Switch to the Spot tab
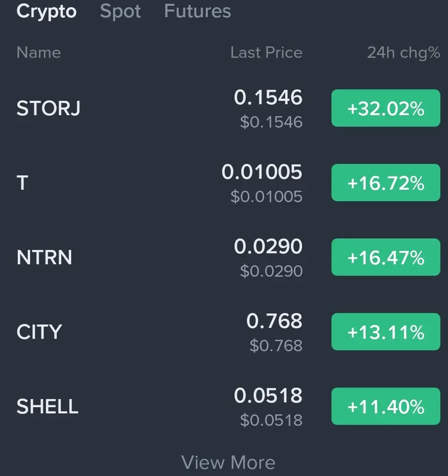This screenshot has height=476, width=448. 120,11
